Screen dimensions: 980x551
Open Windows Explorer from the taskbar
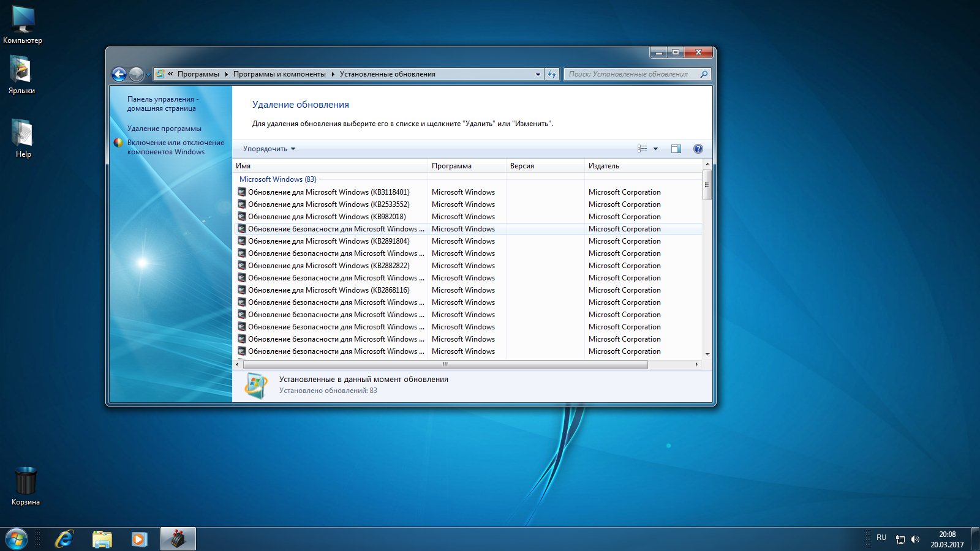pos(102,539)
